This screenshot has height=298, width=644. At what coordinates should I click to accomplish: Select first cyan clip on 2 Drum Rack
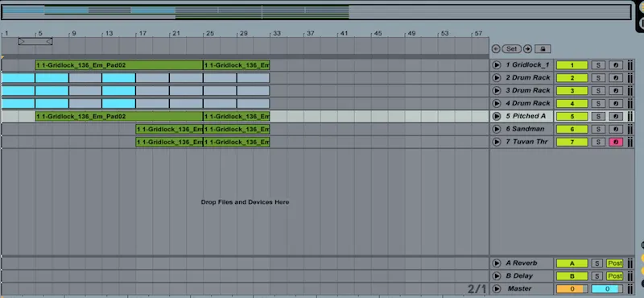pyautogui.click(x=18, y=77)
